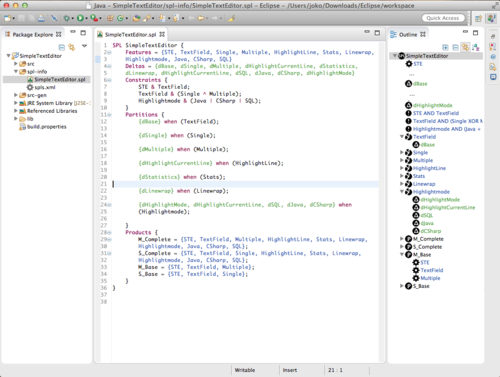500x377 pixels.
Task: Toggle Link with Editor in Outline
Action: click(465, 47)
